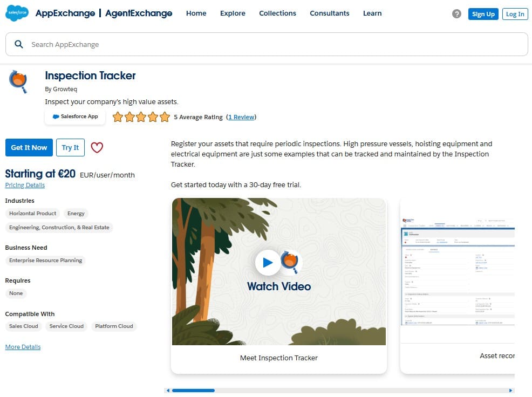Select Engineering, Construction, & Real Estate tag
Image resolution: width=532 pixels, height=397 pixels.
(x=59, y=227)
